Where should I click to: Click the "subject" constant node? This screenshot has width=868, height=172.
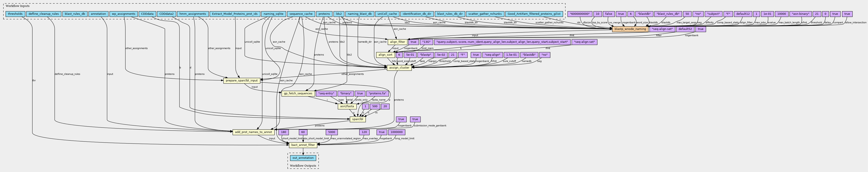click(713, 14)
